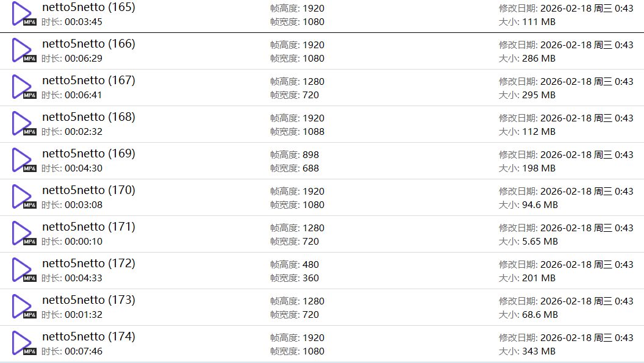Viewport: 644px width, 363px height.
Task: Click the MP4 icon for netto5netto (174)
Action: (23, 343)
